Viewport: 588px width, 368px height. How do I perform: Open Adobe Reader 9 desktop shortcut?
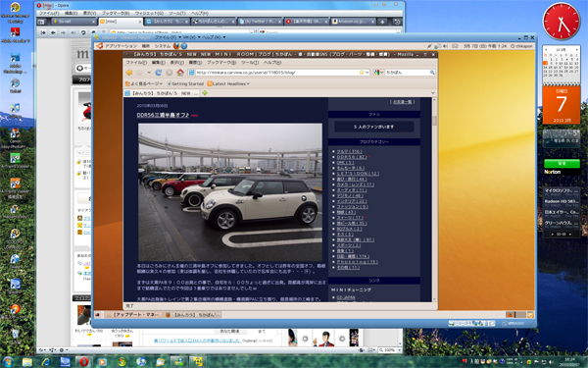(15, 35)
